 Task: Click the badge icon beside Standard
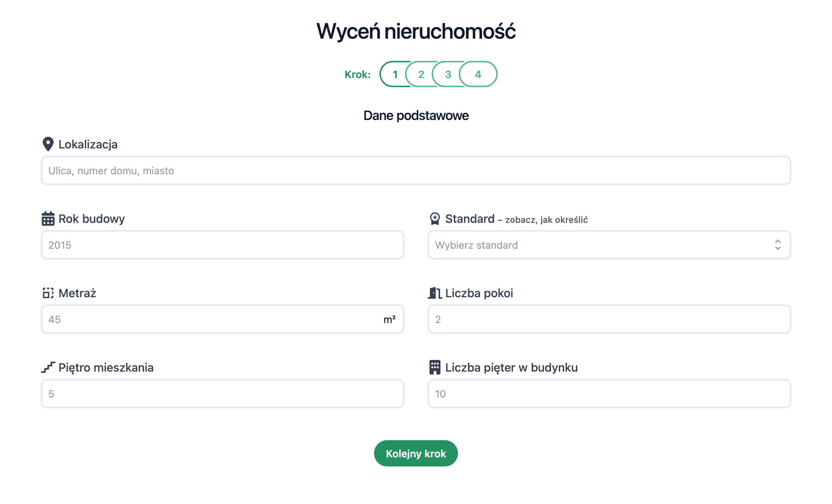click(x=434, y=218)
